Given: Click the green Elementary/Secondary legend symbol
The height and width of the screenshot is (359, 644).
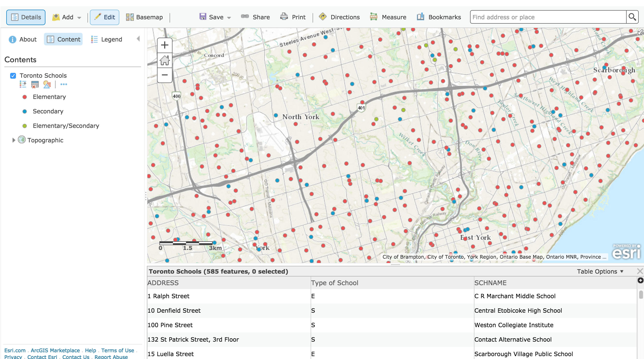Looking at the screenshot, I should (24, 126).
